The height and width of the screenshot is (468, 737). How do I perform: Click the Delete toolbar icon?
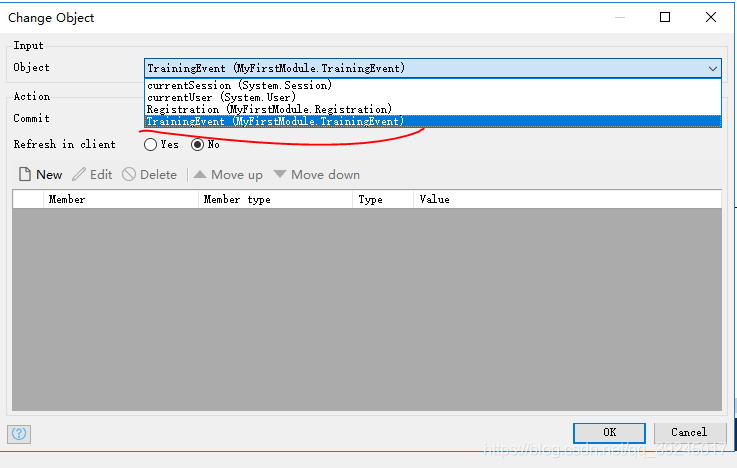[129, 175]
